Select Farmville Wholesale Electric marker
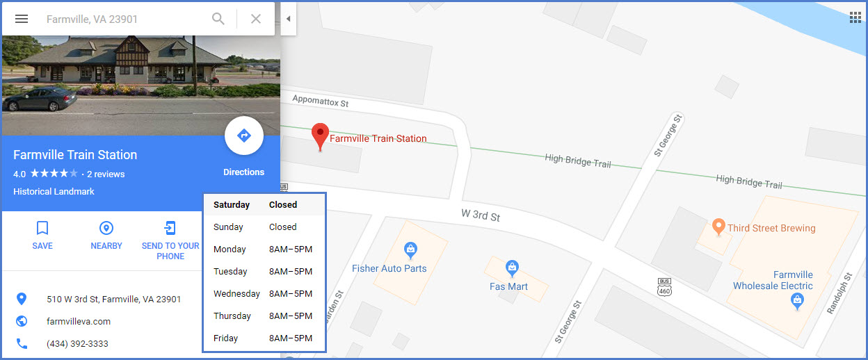This screenshot has height=360, width=868. tap(798, 301)
